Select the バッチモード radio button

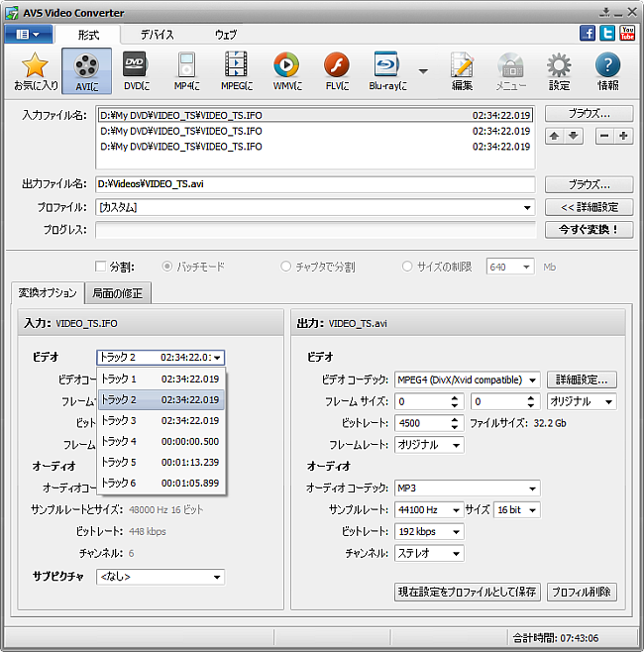[x=167, y=267]
